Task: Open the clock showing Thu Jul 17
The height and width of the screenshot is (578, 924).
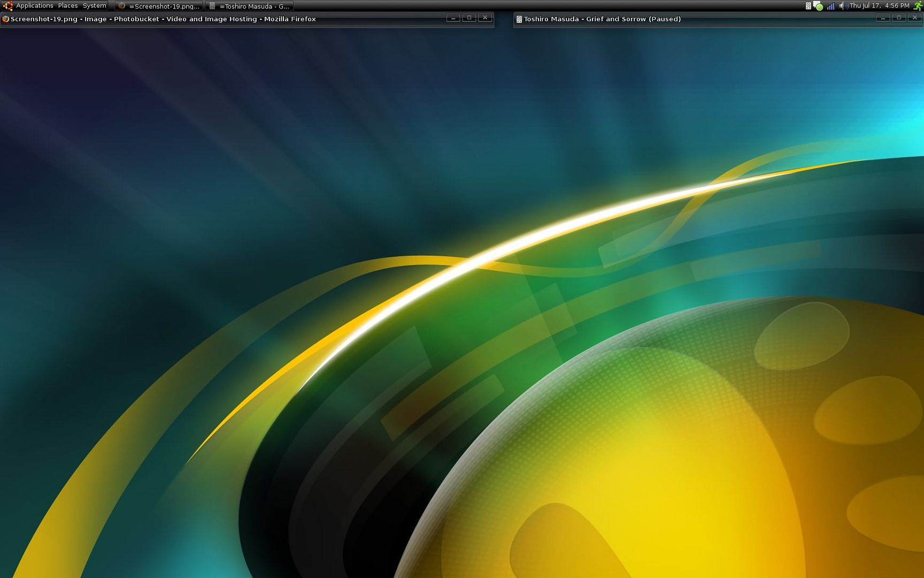Action: click(x=879, y=6)
